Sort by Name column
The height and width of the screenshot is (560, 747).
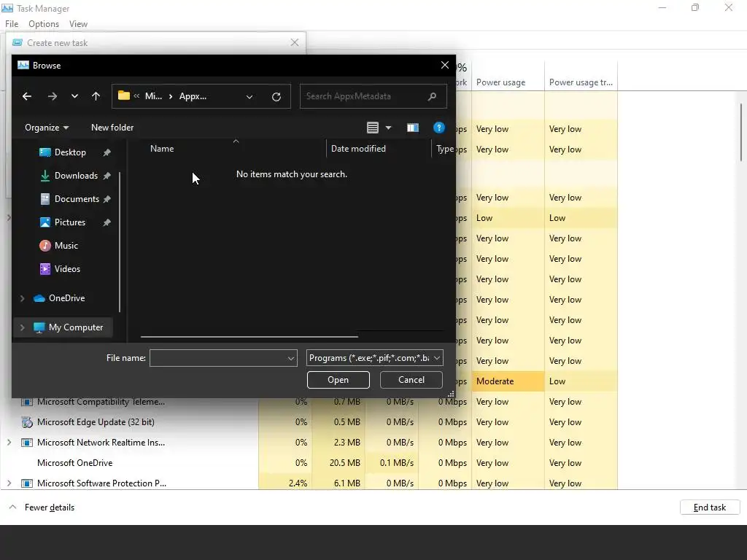click(x=162, y=149)
